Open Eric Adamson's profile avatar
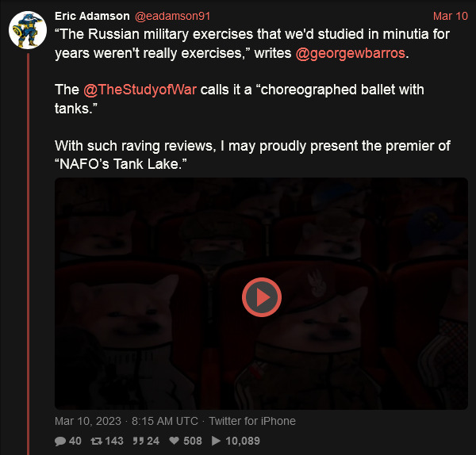This screenshot has width=476, height=455. pyautogui.click(x=28, y=30)
